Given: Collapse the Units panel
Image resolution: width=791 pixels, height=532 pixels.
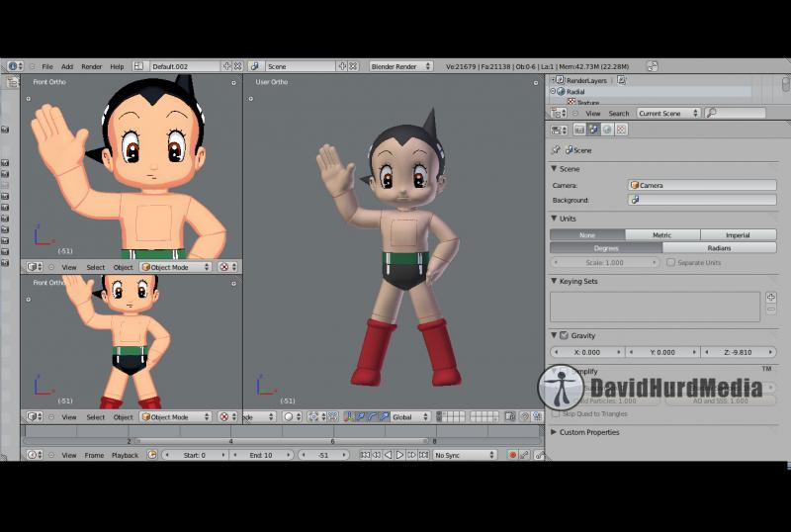Looking at the screenshot, I should click(554, 219).
